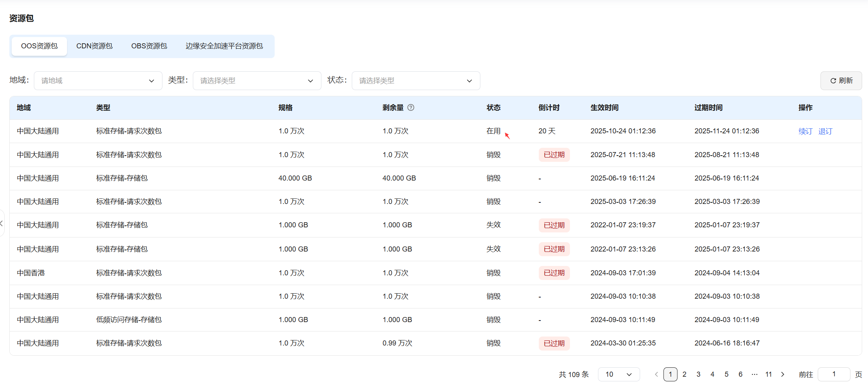Click the pagination ellipsis for more pages
This screenshot has height=388, width=868.
tap(755, 374)
